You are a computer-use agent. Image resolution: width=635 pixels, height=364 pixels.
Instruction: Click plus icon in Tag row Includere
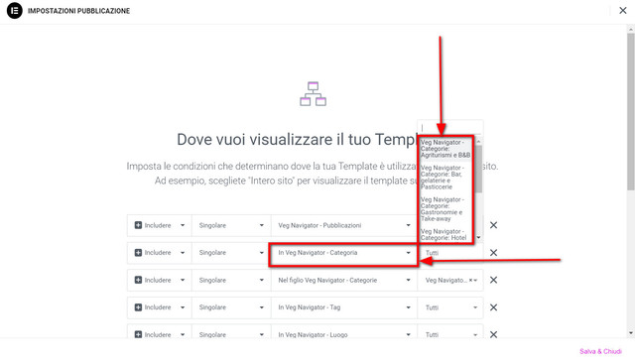point(138,307)
